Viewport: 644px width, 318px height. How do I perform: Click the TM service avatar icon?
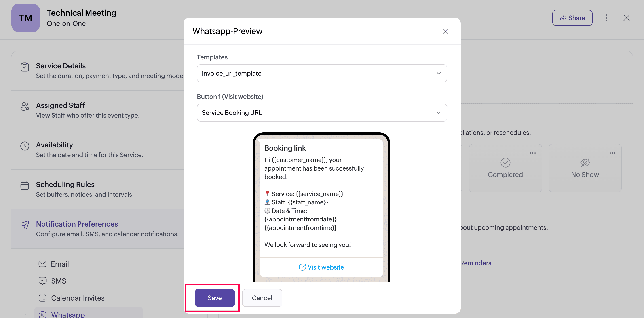point(25,18)
